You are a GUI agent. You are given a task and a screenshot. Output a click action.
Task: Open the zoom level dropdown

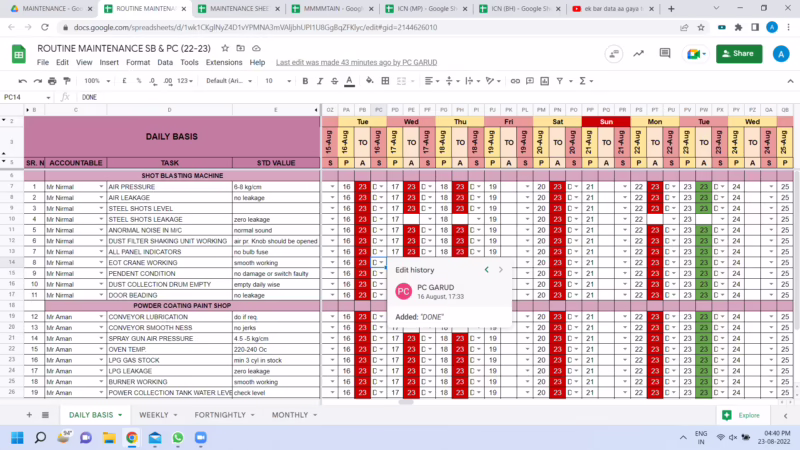coord(96,80)
